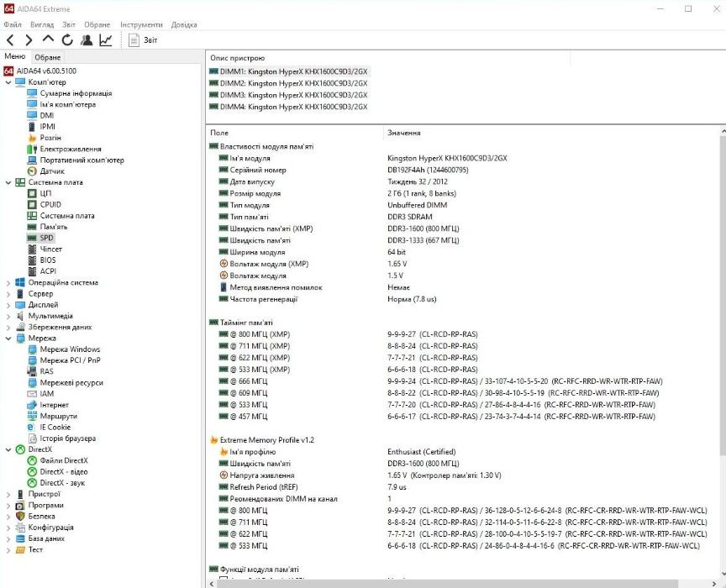Refresh the current page with the refresh icon
726x588 pixels.
coord(67,40)
